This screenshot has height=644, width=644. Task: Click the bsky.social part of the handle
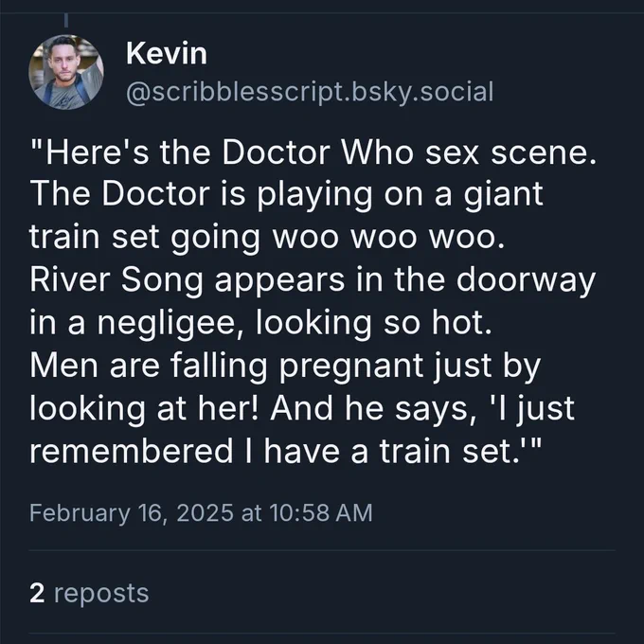(422, 92)
